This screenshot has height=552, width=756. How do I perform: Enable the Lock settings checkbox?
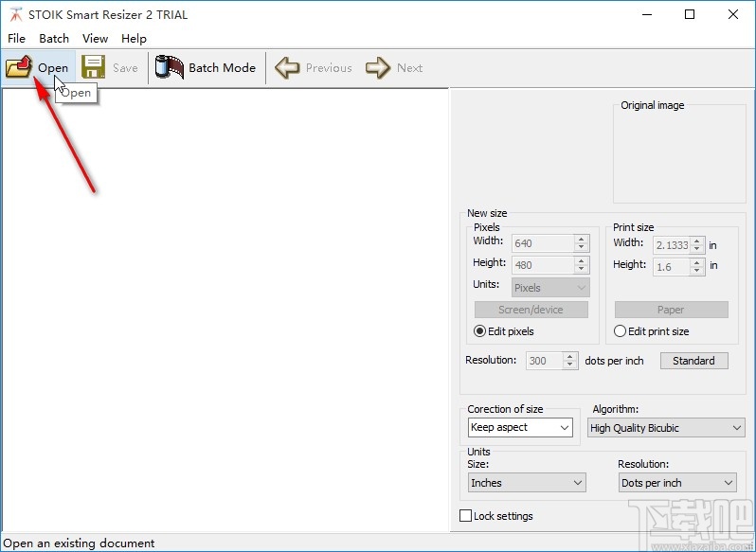tap(465, 516)
